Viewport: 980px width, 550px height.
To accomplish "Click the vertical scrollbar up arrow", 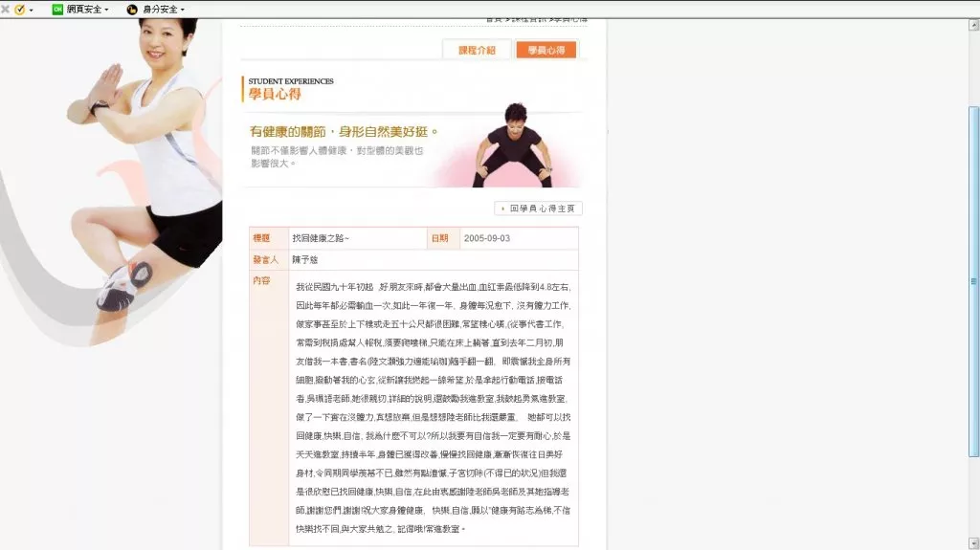I will (973, 25).
